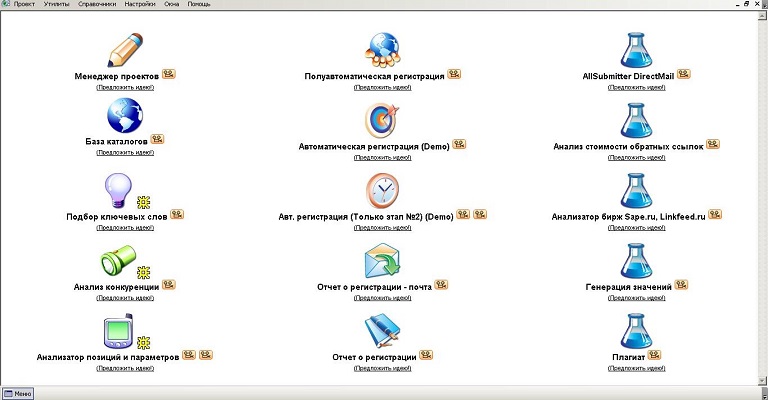
Task: Click the vertical scrollbar down arrow
Action: (763, 380)
